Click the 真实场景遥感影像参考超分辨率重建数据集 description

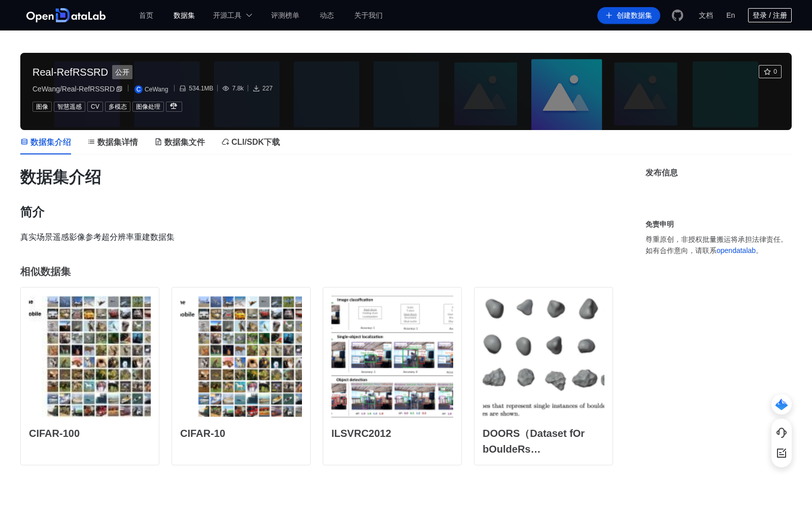click(x=97, y=237)
